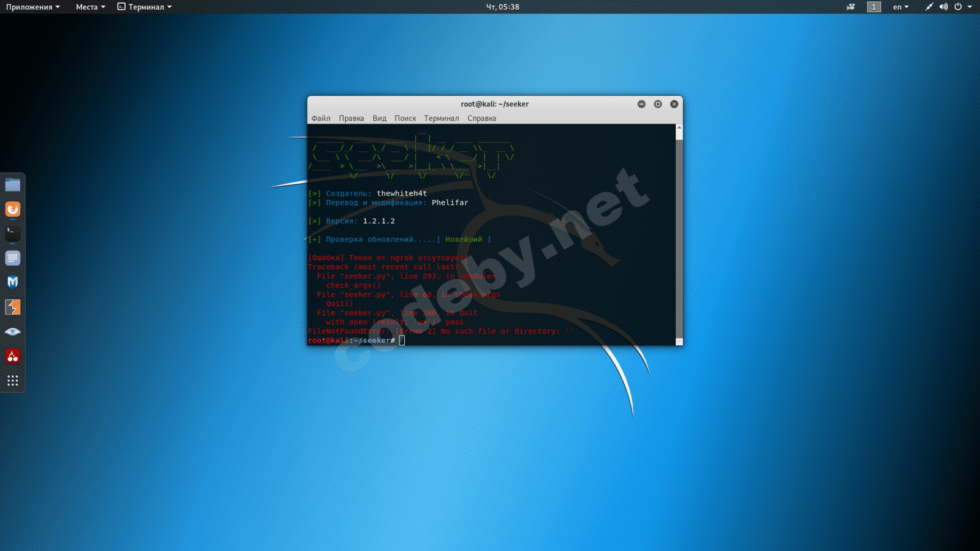Launch the red cherries dock app
This screenshot has height=551, width=980.
[x=13, y=356]
